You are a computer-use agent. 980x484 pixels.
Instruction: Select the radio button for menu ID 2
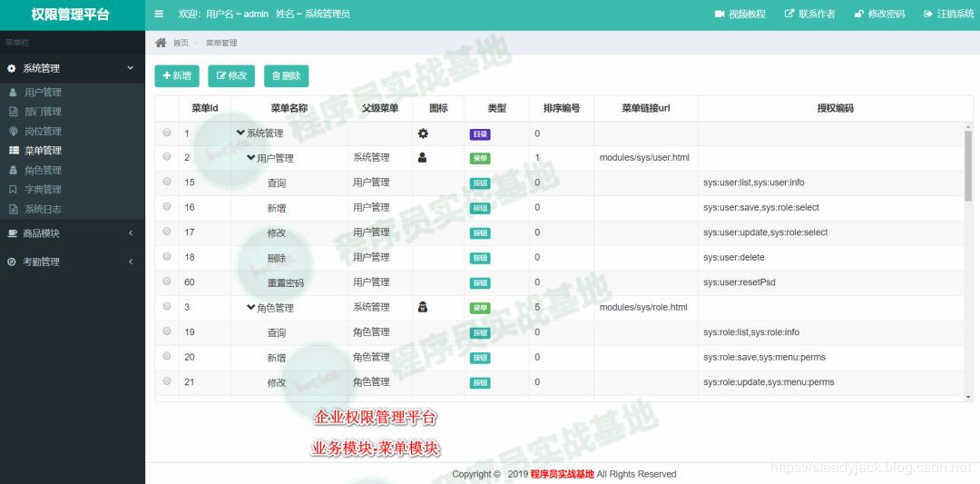tap(167, 157)
